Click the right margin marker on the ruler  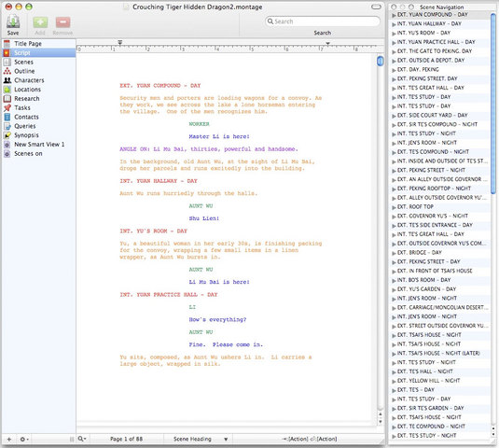click(327, 44)
